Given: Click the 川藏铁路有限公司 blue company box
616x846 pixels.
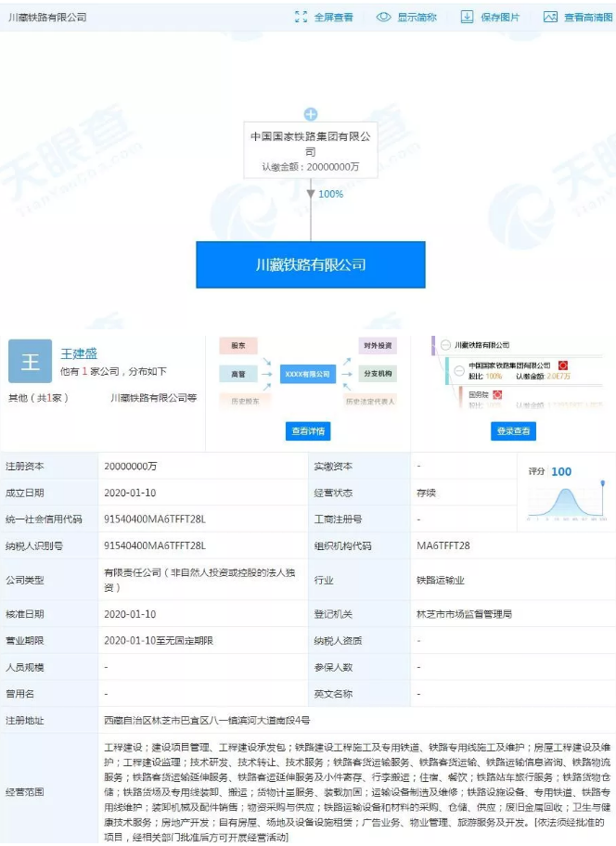Looking at the screenshot, I should point(311,264).
